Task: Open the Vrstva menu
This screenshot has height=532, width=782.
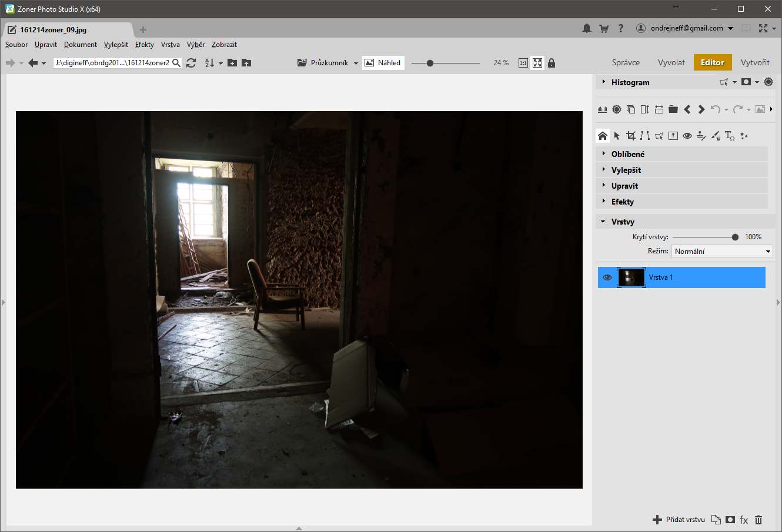Action: pos(171,45)
